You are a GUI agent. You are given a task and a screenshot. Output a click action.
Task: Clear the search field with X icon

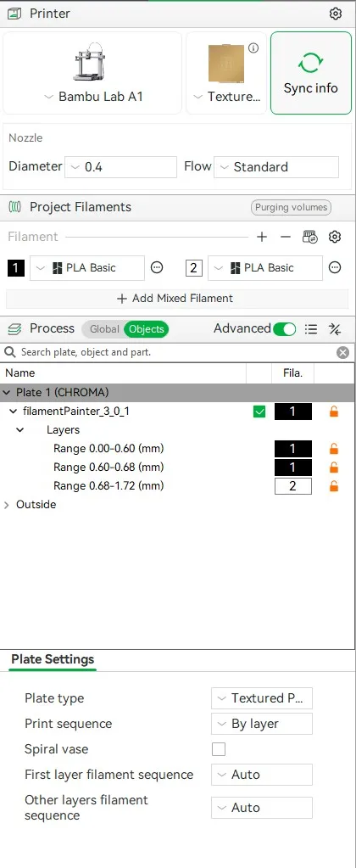342,352
